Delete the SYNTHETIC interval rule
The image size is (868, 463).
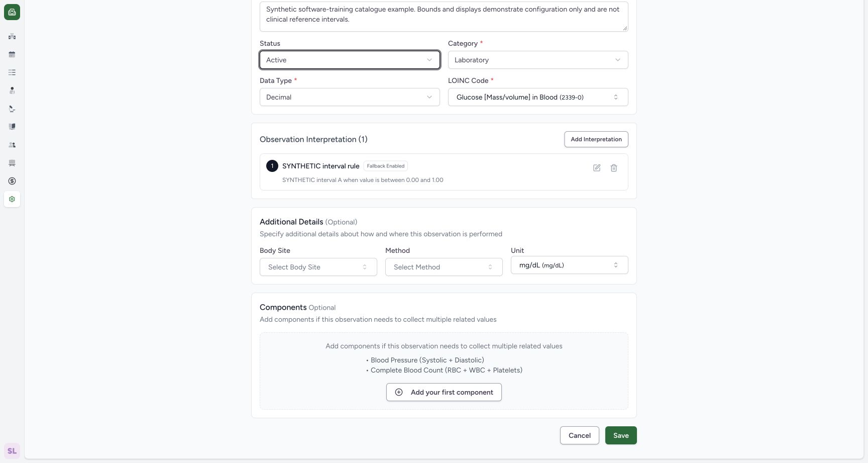pyautogui.click(x=614, y=168)
